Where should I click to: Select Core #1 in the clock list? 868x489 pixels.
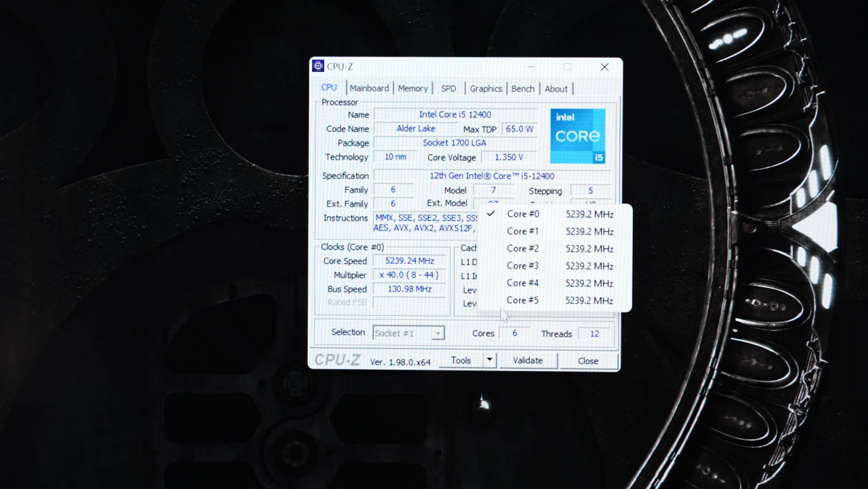[x=555, y=231]
